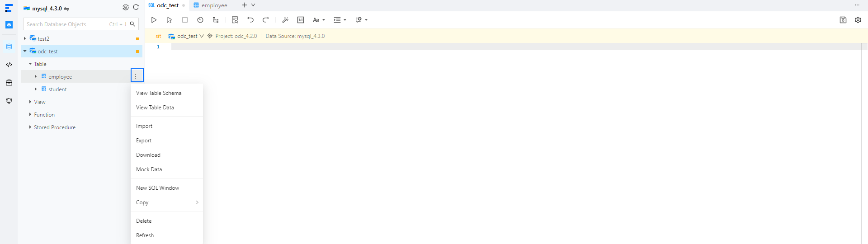The width and height of the screenshot is (868, 244).
Task: Click the briefcase icon in left sidebar
Action: click(9, 83)
